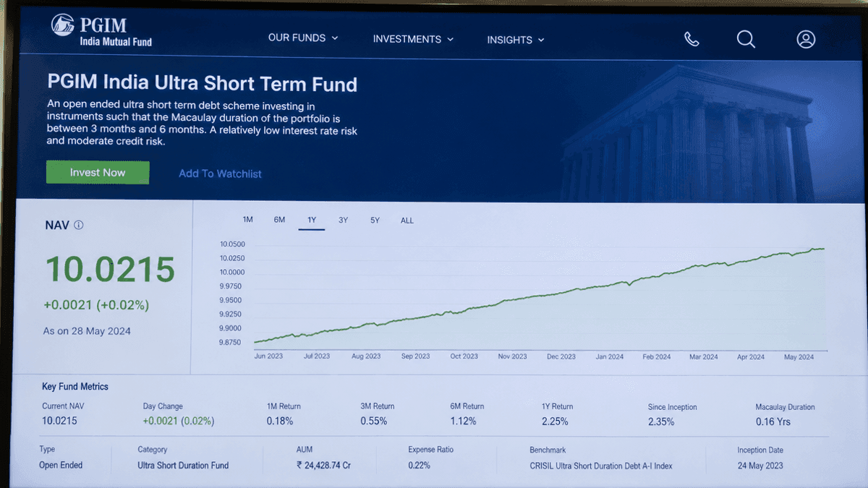This screenshot has height=488, width=868.
Task: Click the Invest Now button
Action: [x=98, y=172]
